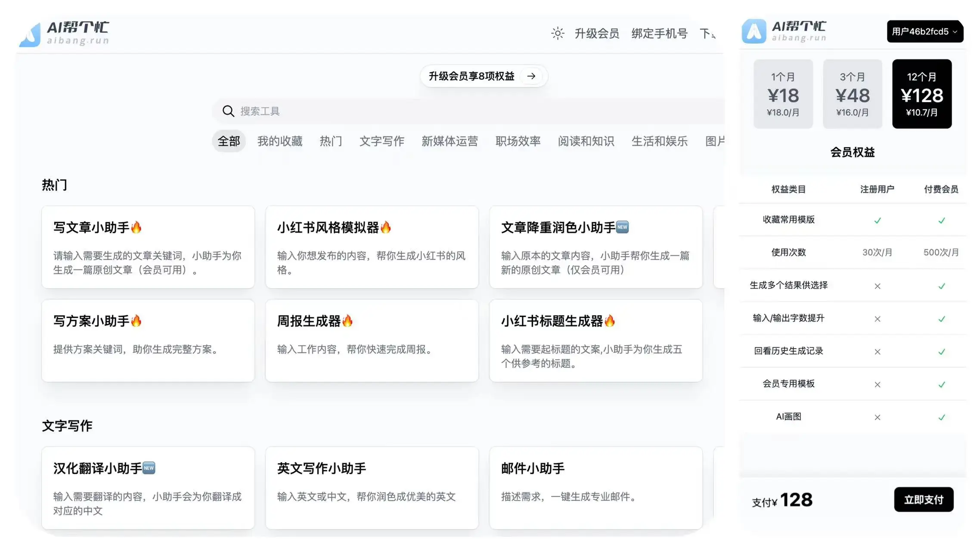Viewport: 980px width, 551px height.
Task: Click the fire icon on 写文章小助手
Action: 136,227
